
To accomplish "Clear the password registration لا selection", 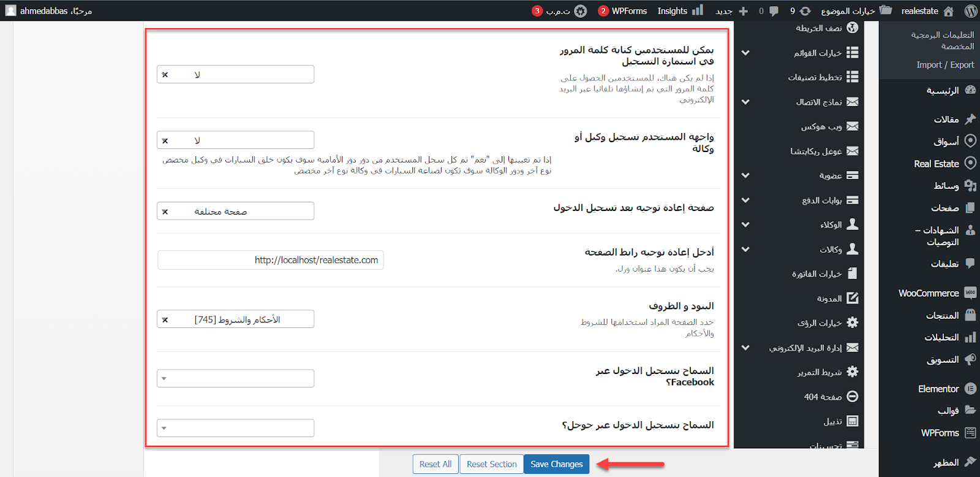I will click(x=165, y=75).
